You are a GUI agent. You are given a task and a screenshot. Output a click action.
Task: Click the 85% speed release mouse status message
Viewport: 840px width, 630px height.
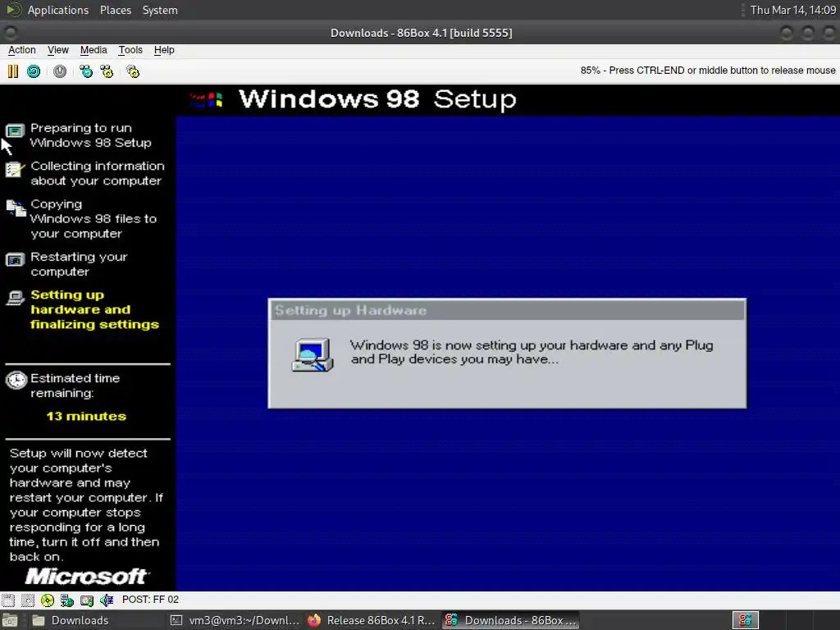pos(708,71)
